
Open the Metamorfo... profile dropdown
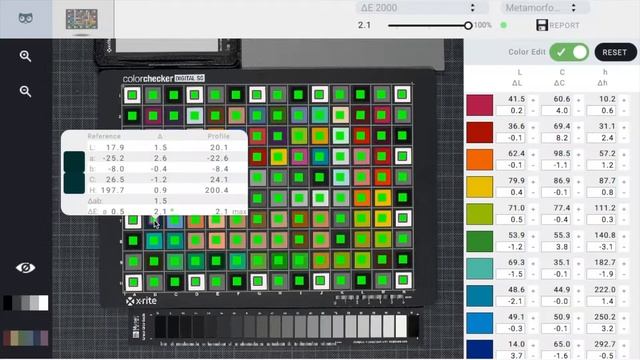coord(545,8)
